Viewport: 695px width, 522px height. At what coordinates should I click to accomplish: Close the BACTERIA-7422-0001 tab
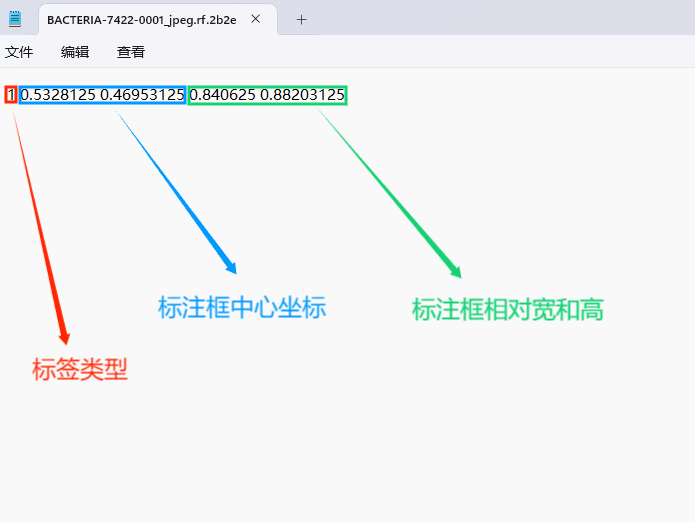[255, 19]
